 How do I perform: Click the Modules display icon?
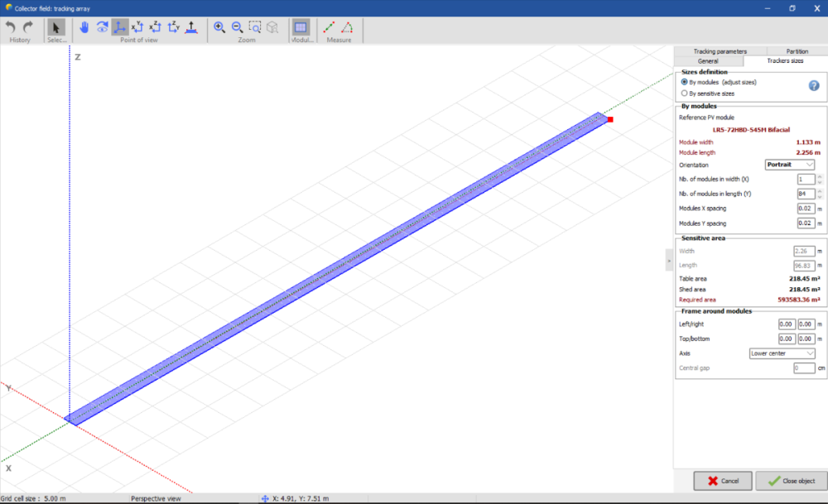pos(301,26)
